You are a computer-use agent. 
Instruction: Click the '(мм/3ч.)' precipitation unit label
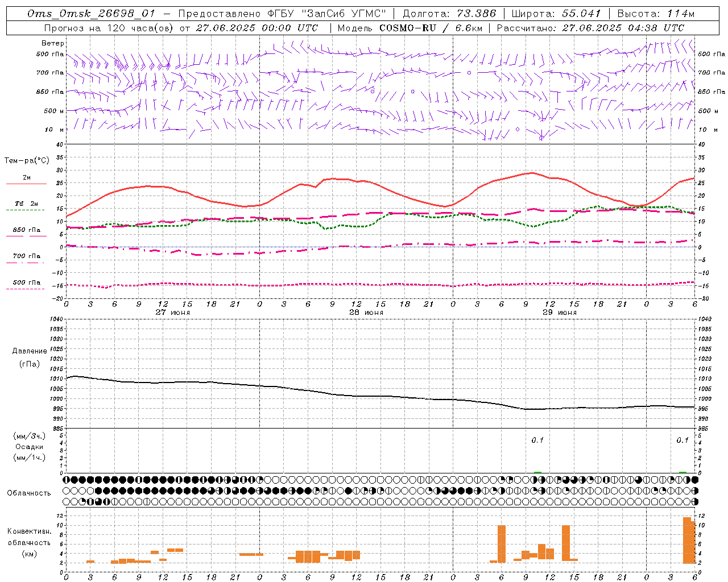(30, 436)
